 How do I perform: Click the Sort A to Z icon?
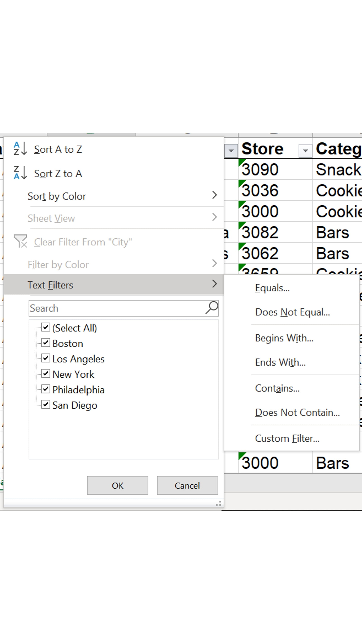[x=20, y=149]
